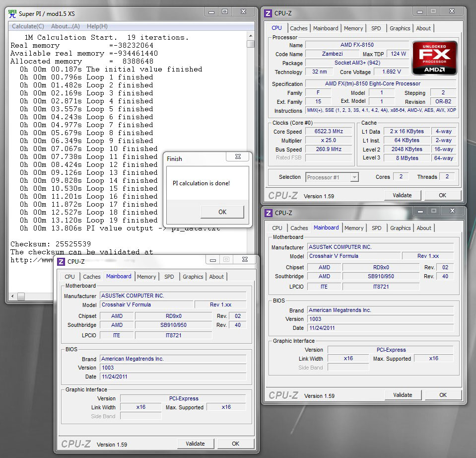This screenshot has width=476, height=458.
Task: Click the AMD FX-8150 Name field
Action: click(x=357, y=45)
